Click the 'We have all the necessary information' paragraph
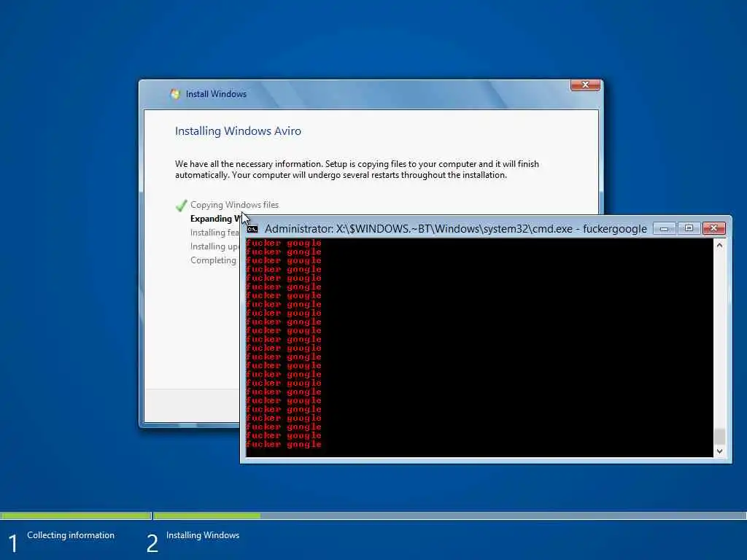 [x=357, y=169]
